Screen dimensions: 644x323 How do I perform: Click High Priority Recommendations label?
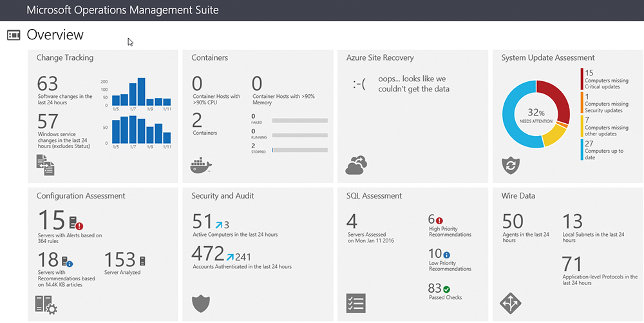pos(450,231)
